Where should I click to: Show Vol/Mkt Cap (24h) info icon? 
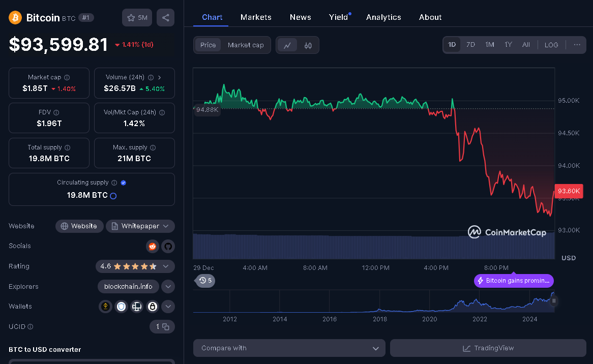[x=162, y=113]
